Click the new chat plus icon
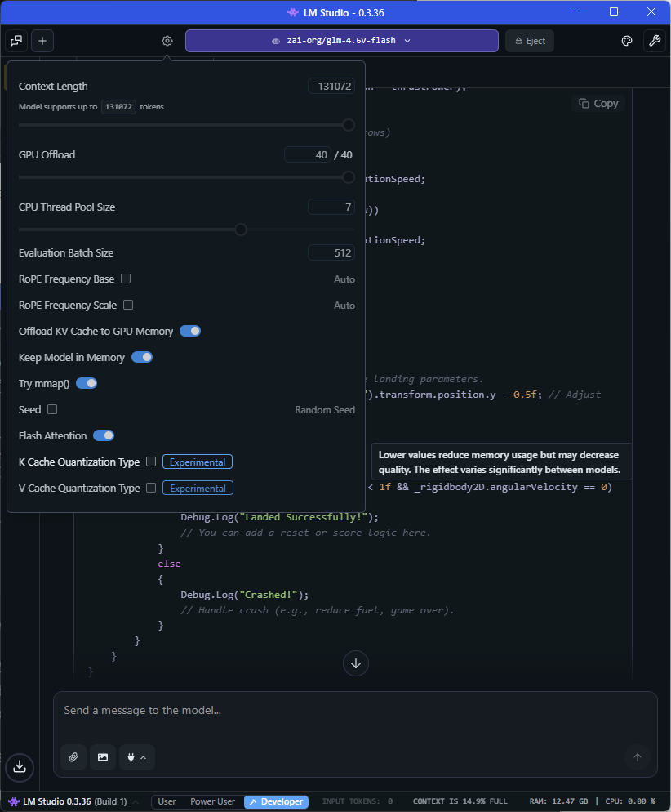This screenshot has height=812, width=671. [42, 41]
